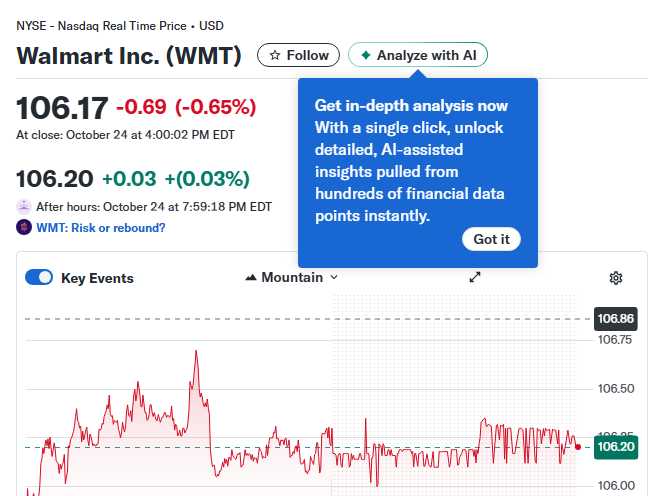Expand the chart to full screen
This screenshot has width=664, height=496.
pos(475,277)
